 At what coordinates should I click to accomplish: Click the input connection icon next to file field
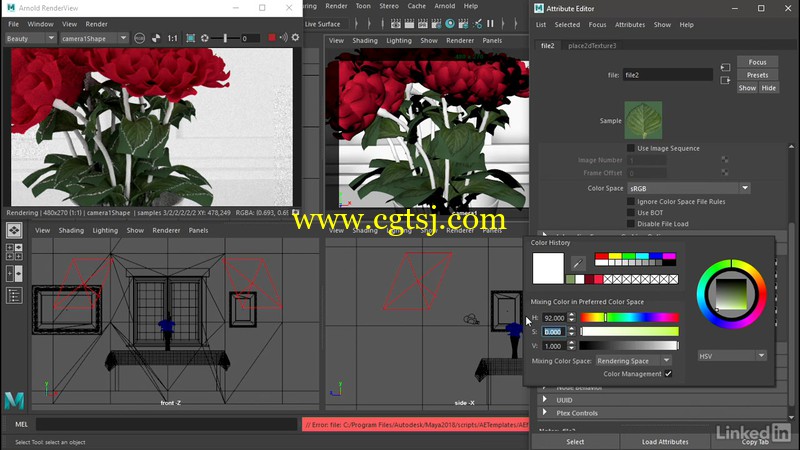pos(725,67)
